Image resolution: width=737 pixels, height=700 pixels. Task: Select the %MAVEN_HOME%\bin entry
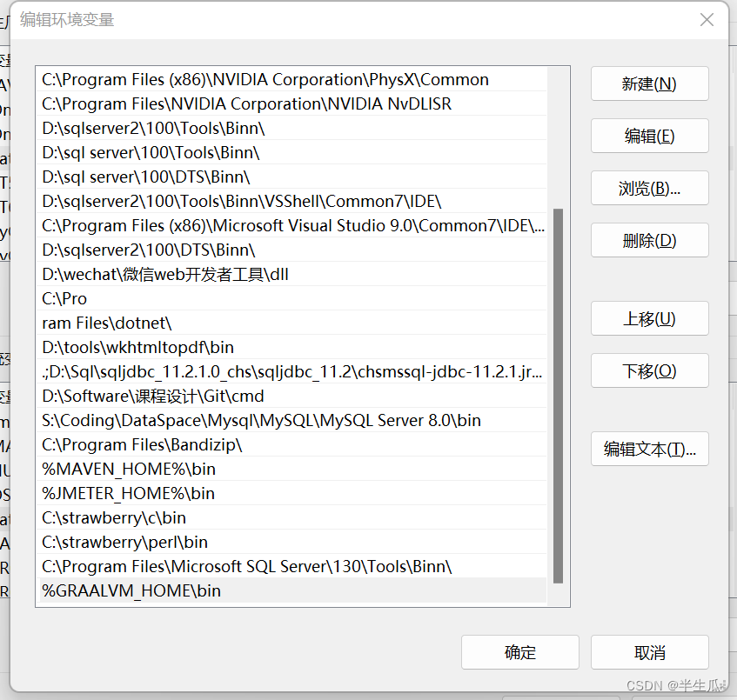tap(291, 470)
